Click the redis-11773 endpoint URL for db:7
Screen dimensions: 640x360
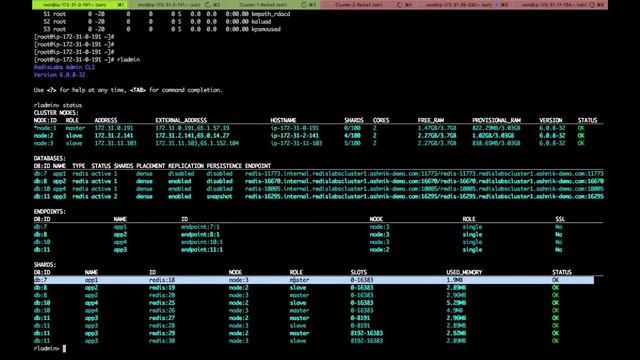(x=424, y=174)
